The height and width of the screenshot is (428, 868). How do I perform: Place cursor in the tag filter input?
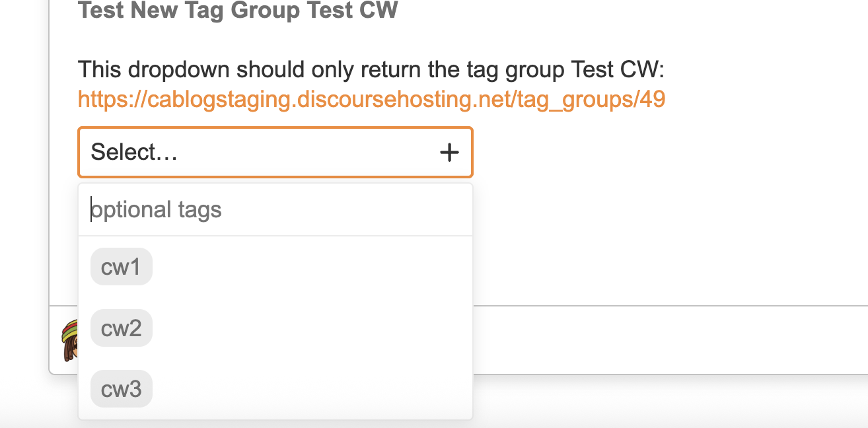[275, 210]
